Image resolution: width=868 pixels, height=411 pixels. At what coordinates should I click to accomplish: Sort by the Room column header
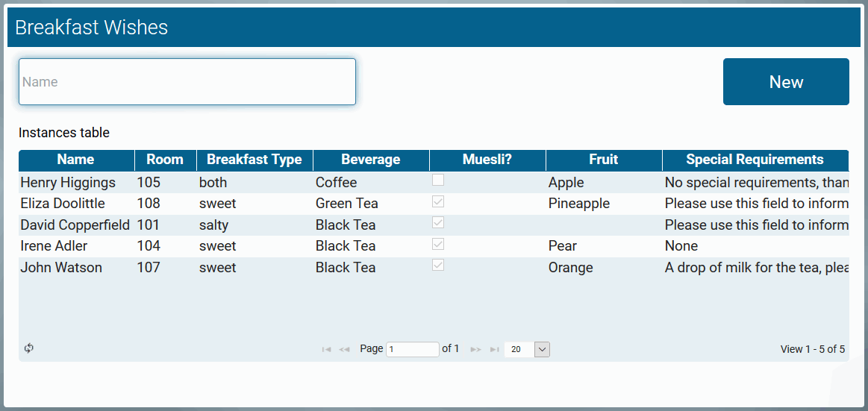tap(165, 160)
